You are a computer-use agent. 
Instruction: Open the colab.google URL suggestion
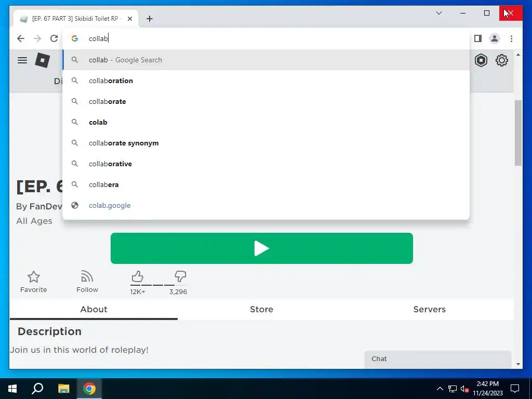[x=267, y=205]
